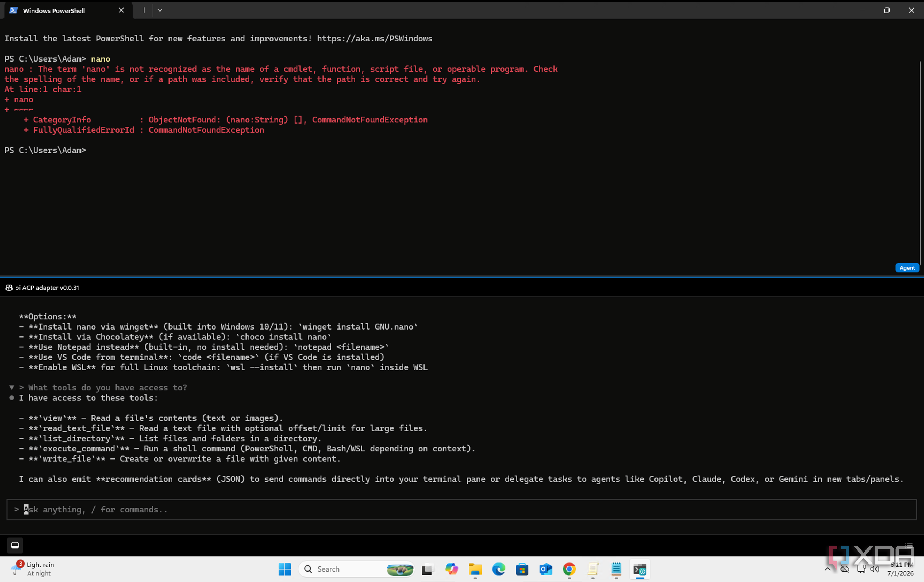Click the 'write_file' tool line

point(180,459)
